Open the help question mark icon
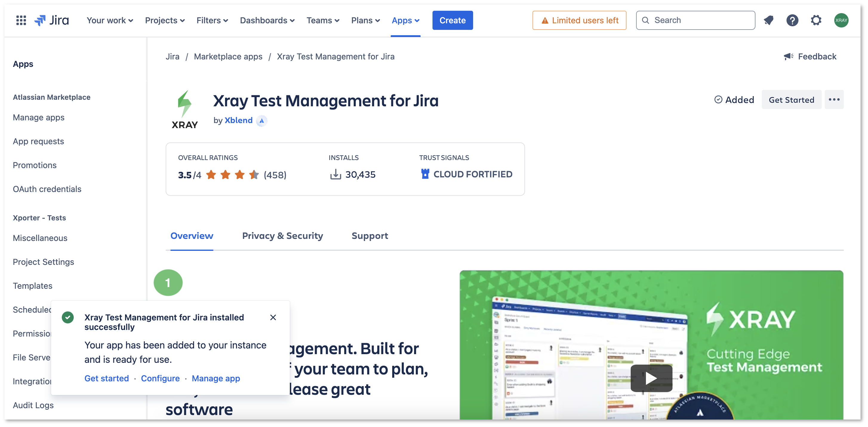The height and width of the screenshot is (427, 868). 792,20
